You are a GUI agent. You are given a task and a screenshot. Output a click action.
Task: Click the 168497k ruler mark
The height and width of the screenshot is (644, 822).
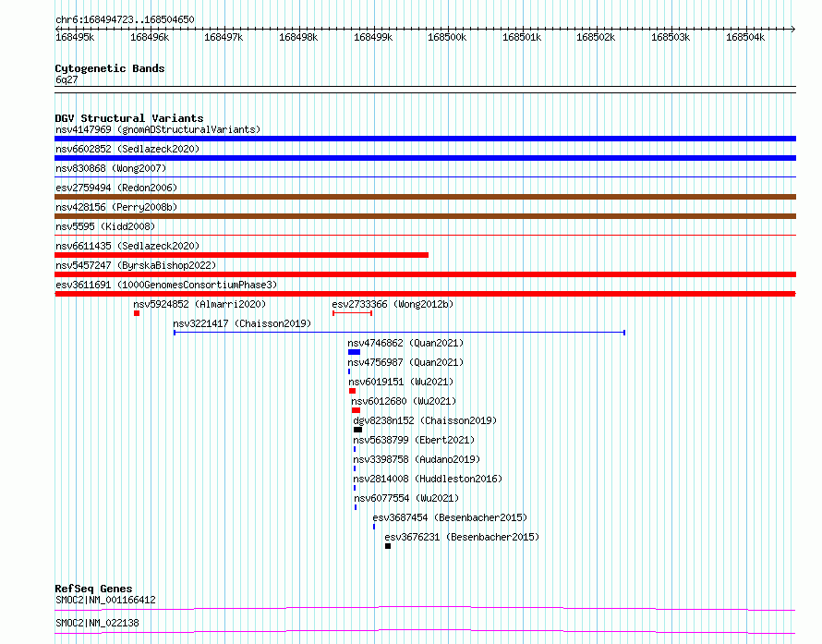(x=224, y=37)
